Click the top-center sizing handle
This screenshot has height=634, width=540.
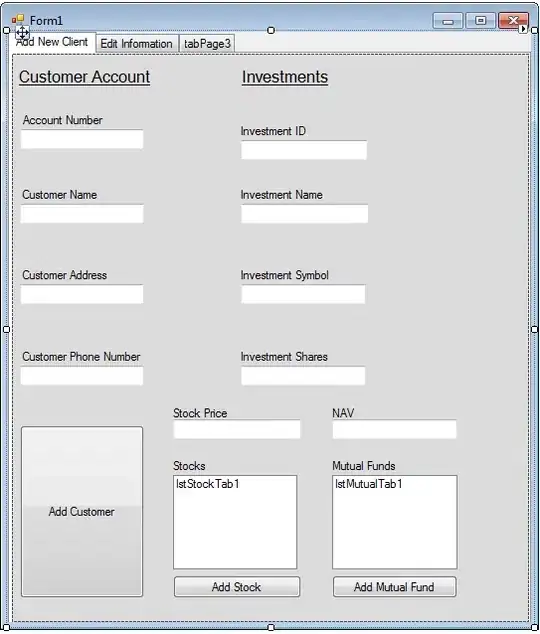pos(271,30)
